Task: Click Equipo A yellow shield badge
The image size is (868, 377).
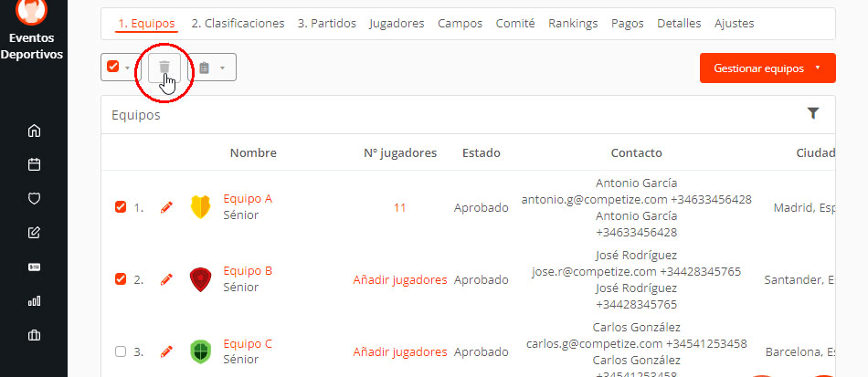Action: click(200, 206)
